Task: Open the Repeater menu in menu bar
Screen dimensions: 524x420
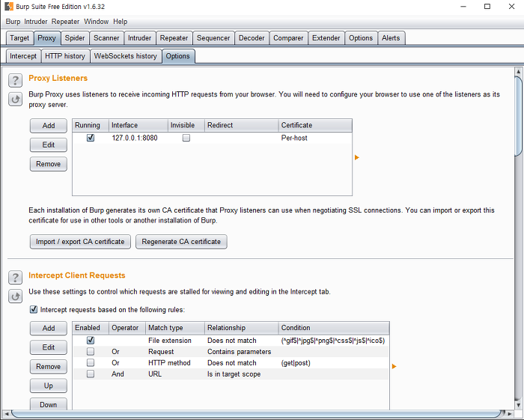Action: coord(66,22)
